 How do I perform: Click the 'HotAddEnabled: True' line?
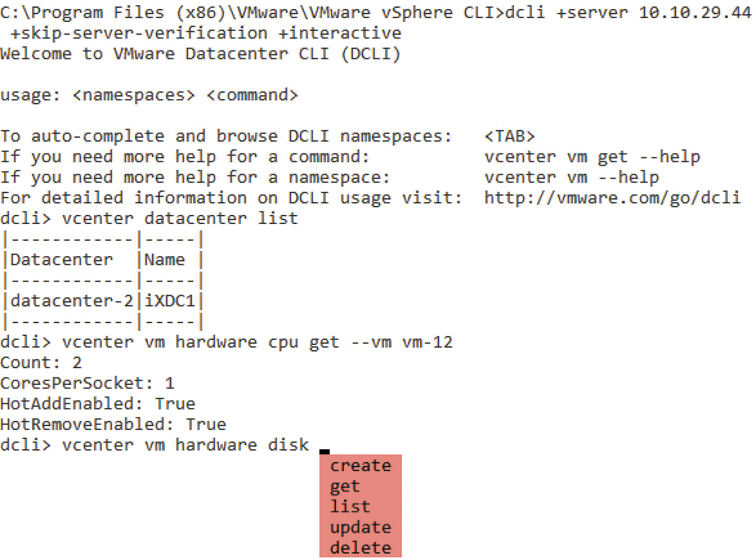(x=97, y=404)
